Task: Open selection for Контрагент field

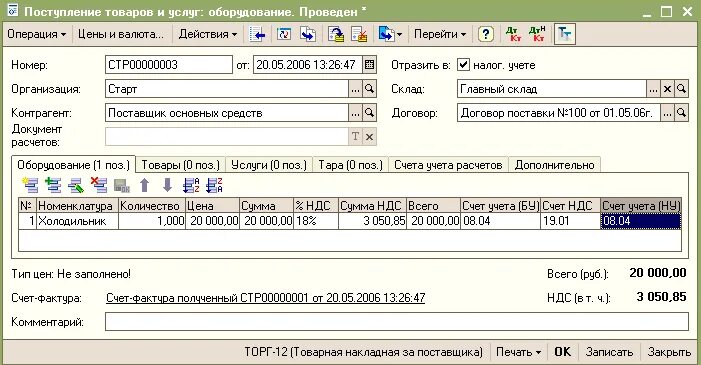Action: click(x=355, y=113)
